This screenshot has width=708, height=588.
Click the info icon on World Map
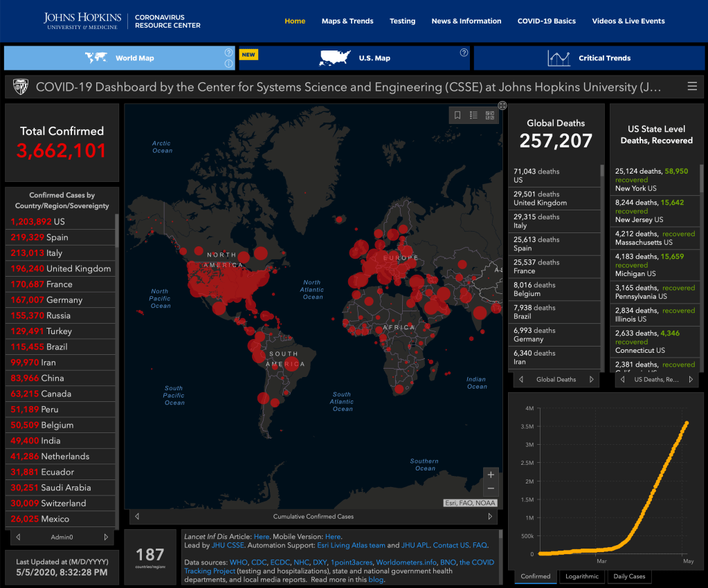[228, 64]
